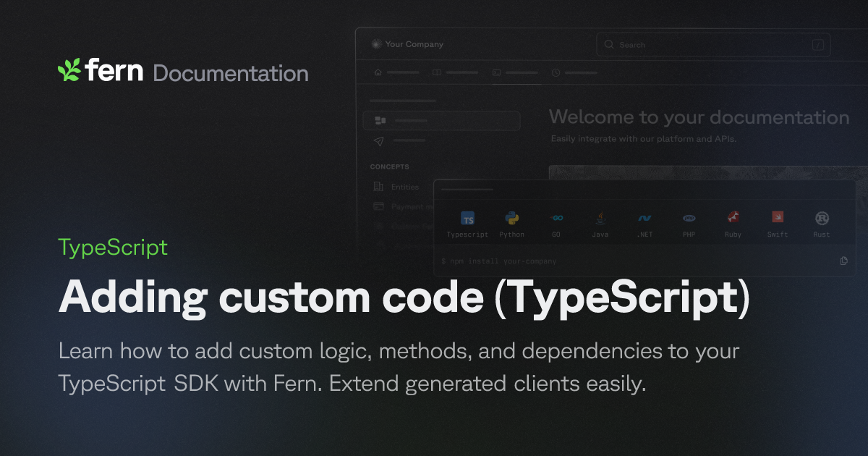868x456 pixels.
Task: Copy the npm install command
Action: tap(844, 261)
